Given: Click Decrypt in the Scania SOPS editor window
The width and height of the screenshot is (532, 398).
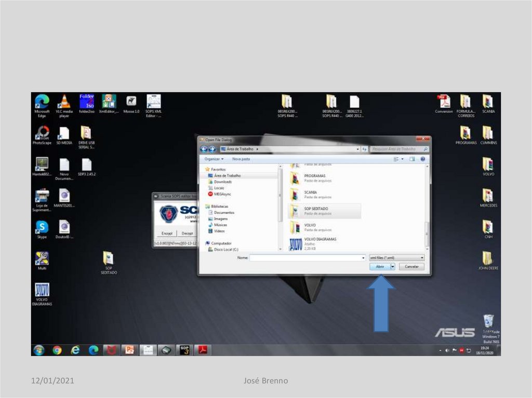Looking at the screenshot, I should [x=187, y=233].
